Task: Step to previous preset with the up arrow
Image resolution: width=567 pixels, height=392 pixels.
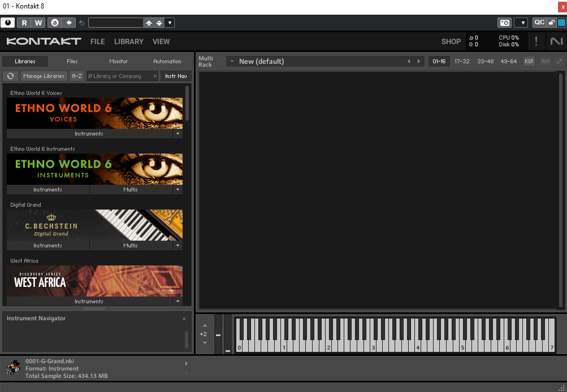Action: coord(149,23)
